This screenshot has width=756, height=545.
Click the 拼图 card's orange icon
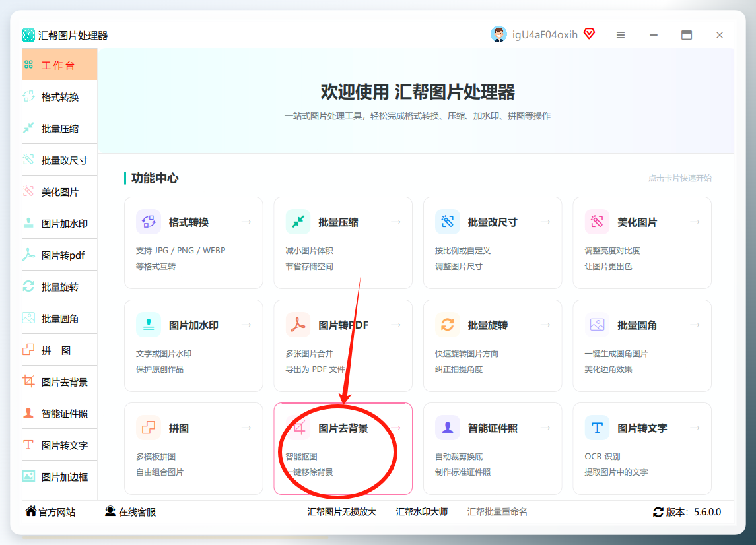(x=149, y=428)
